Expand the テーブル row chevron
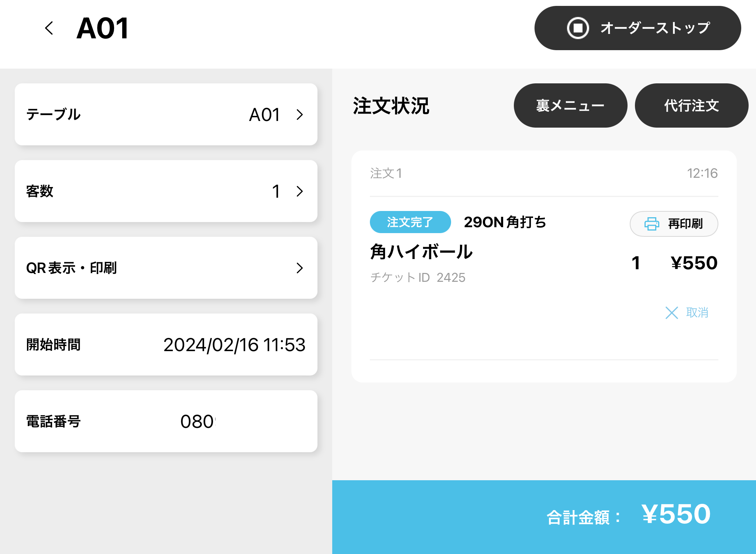Viewport: 756px width, 554px height. (300, 115)
